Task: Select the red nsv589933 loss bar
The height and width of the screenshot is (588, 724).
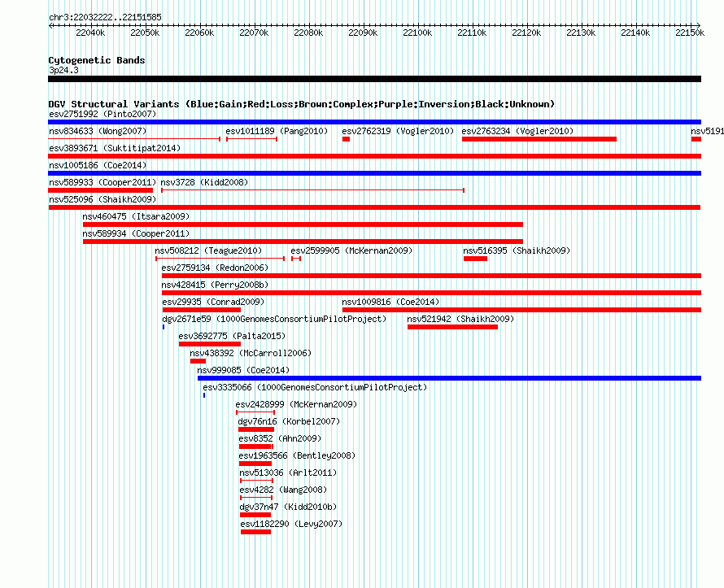Action: (x=100, y=190)
